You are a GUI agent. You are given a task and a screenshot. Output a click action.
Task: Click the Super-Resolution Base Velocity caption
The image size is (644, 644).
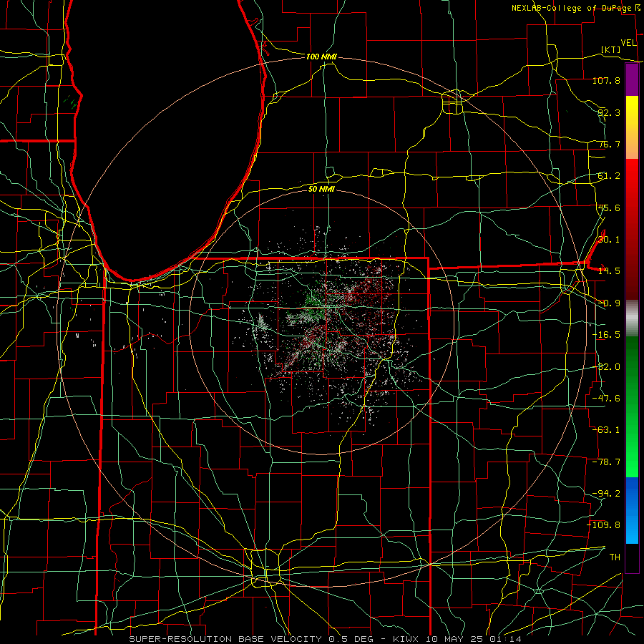326,639
